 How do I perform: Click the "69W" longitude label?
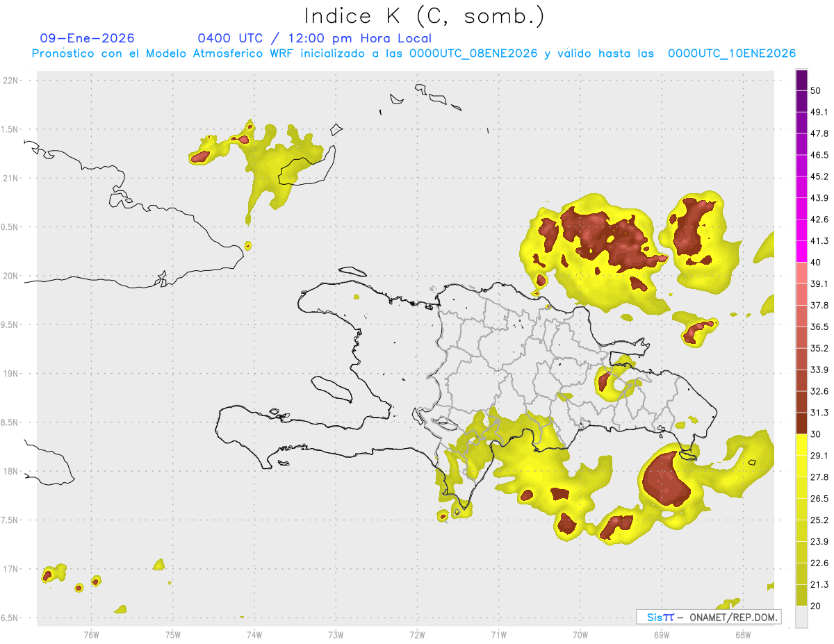point(662,634)
